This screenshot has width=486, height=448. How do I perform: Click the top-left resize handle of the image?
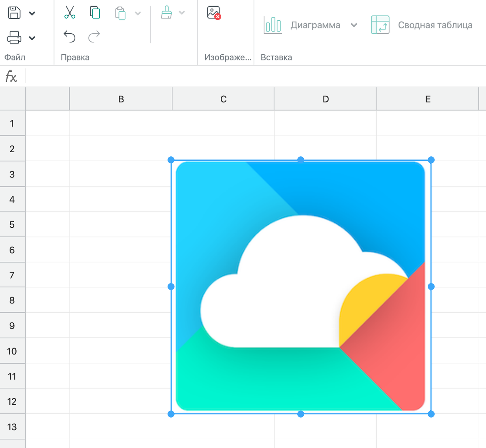point(171,160)
